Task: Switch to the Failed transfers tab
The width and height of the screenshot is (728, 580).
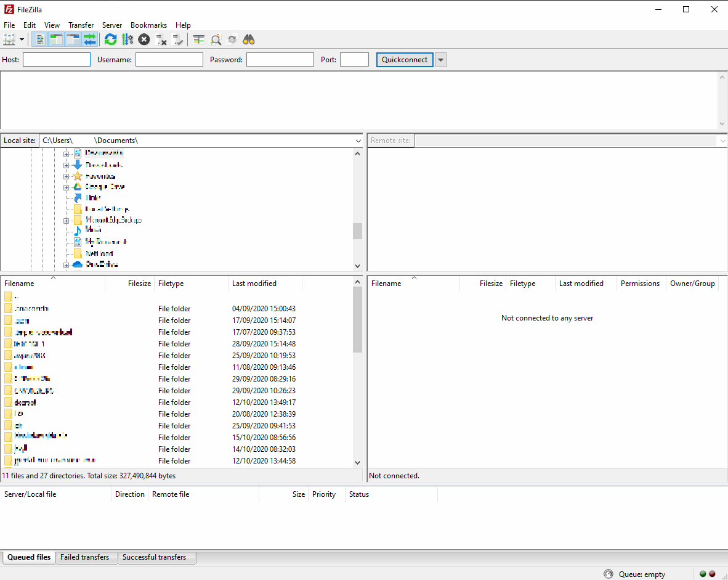Action: click(x=86, y=557)
